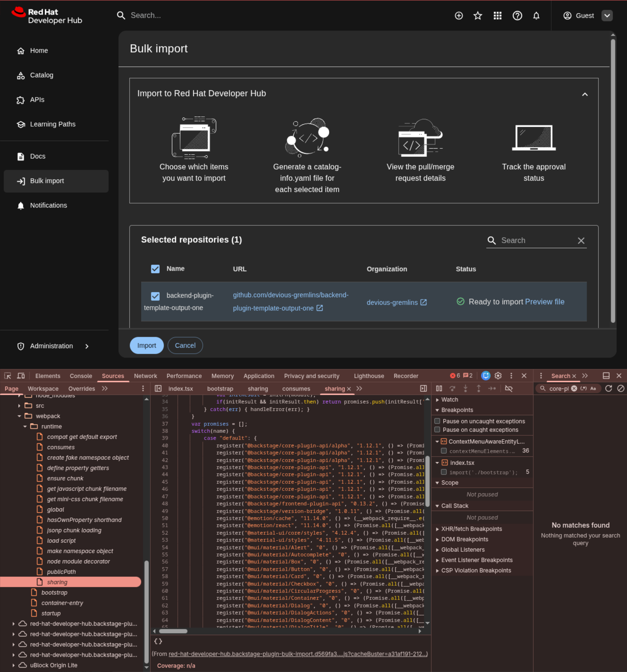
Task: Open the Catalog sidebar item
Action: coord(42,75)
